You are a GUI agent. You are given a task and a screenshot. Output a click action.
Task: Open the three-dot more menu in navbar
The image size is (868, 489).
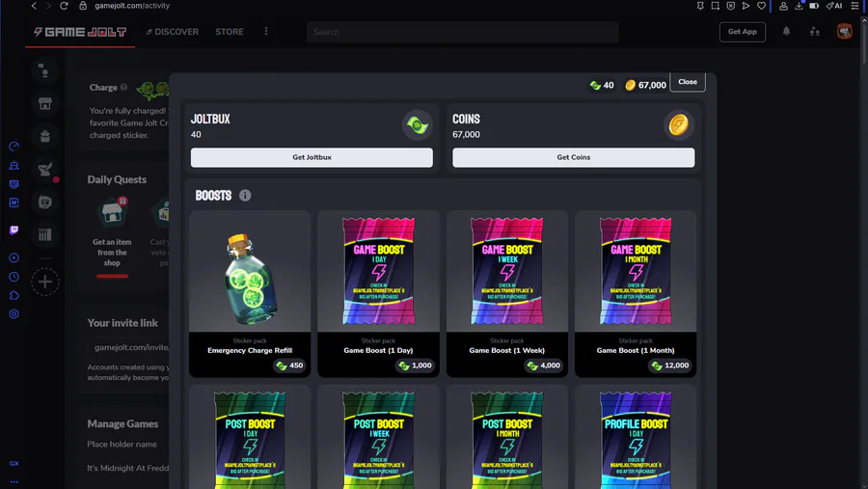[266, 32]
